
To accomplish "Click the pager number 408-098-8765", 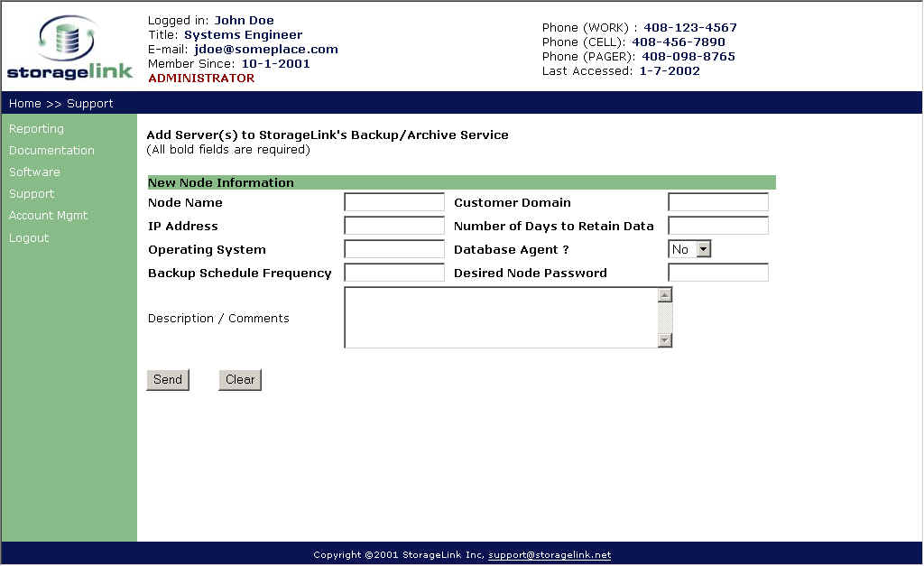I will click(688, 57).
